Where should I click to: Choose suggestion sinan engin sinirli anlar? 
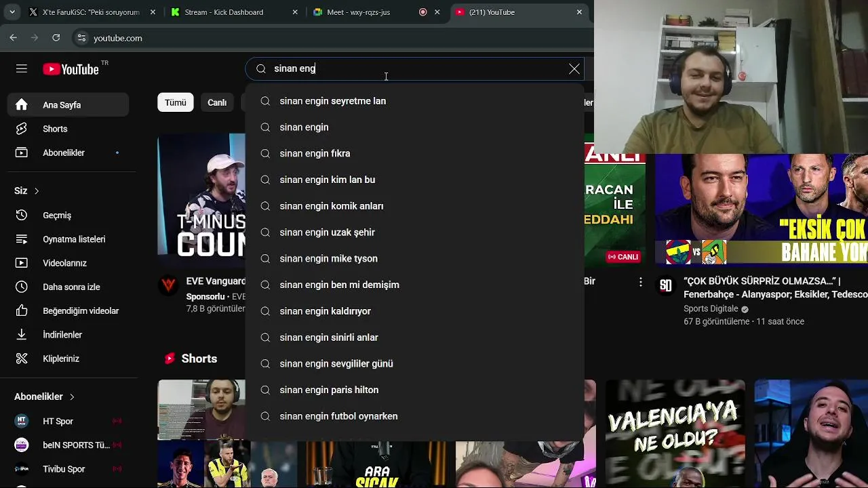[x=414, y=338]
